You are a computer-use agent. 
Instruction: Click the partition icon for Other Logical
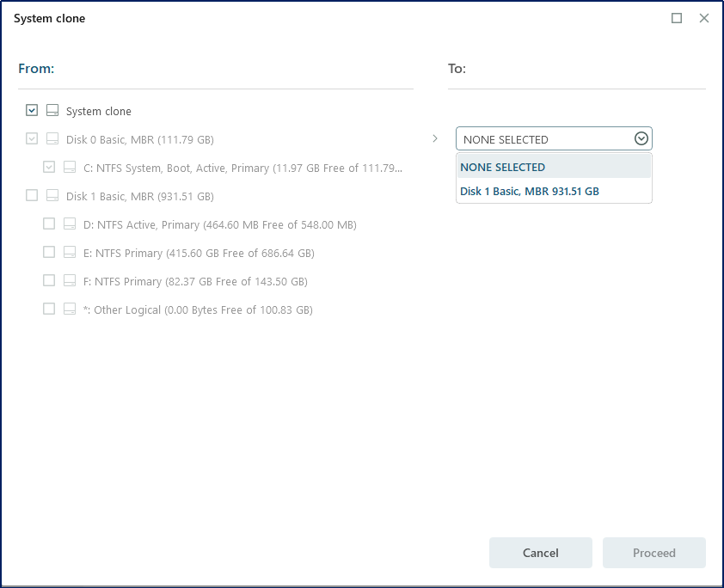coord(70,309)
